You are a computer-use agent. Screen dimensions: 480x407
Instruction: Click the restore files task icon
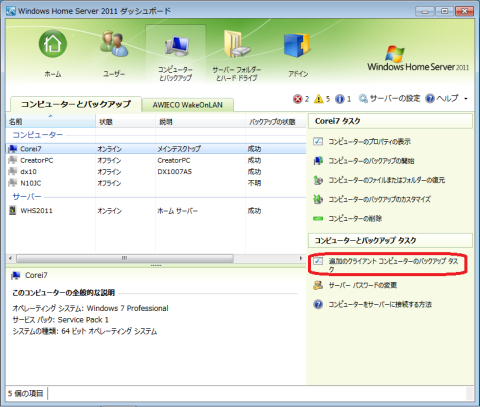(318, 180)
